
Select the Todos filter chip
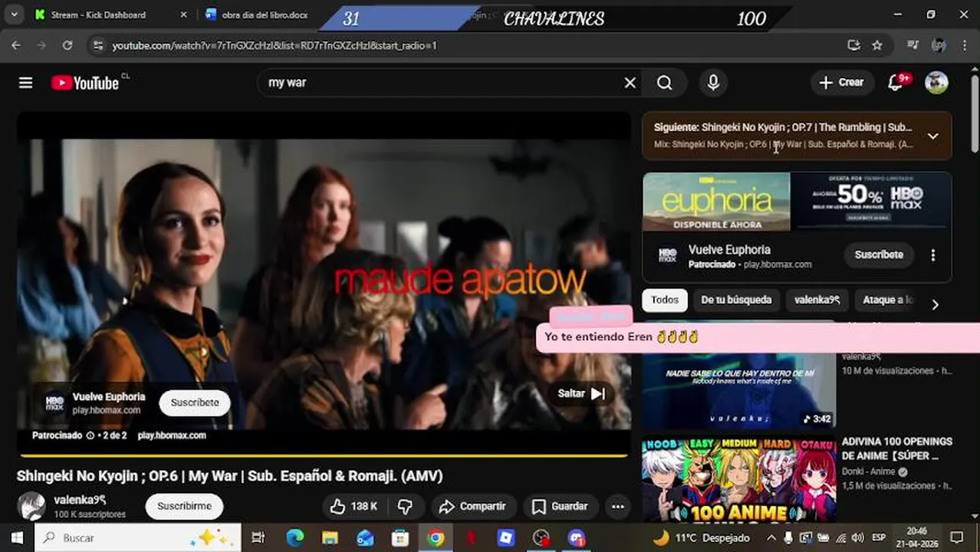(x=664, y=300)
